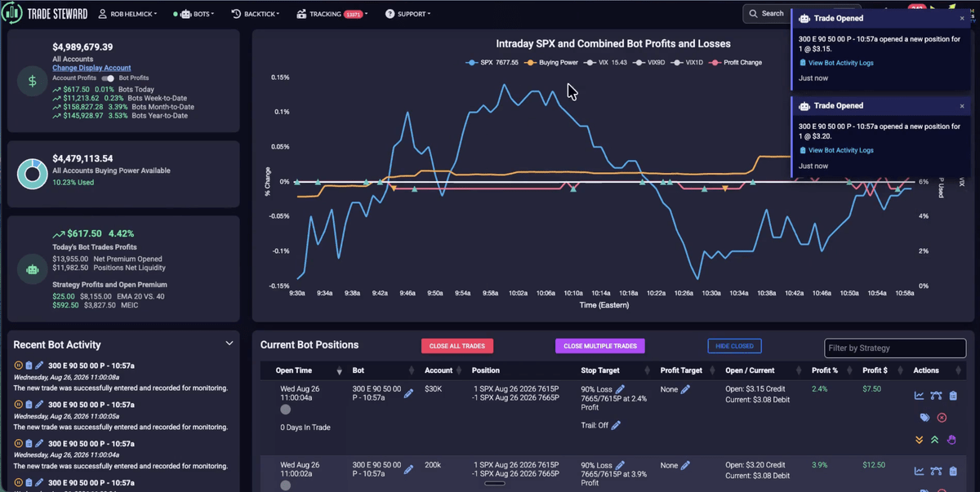Viewport: 980px width, 492px height.
Task: Toggle VIX 15.43 series in chart legend
Action: coord(605,62)
